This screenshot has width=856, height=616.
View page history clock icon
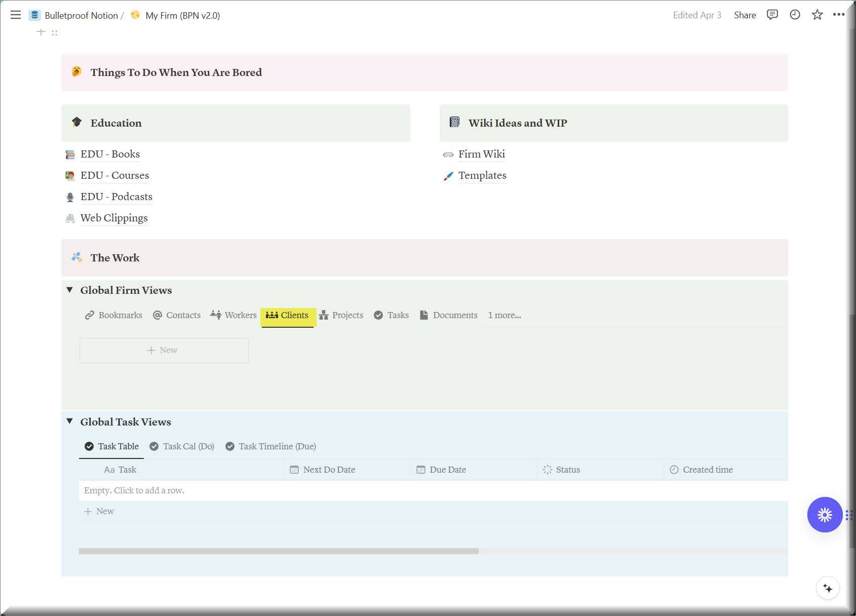click(x=795, y=15)
